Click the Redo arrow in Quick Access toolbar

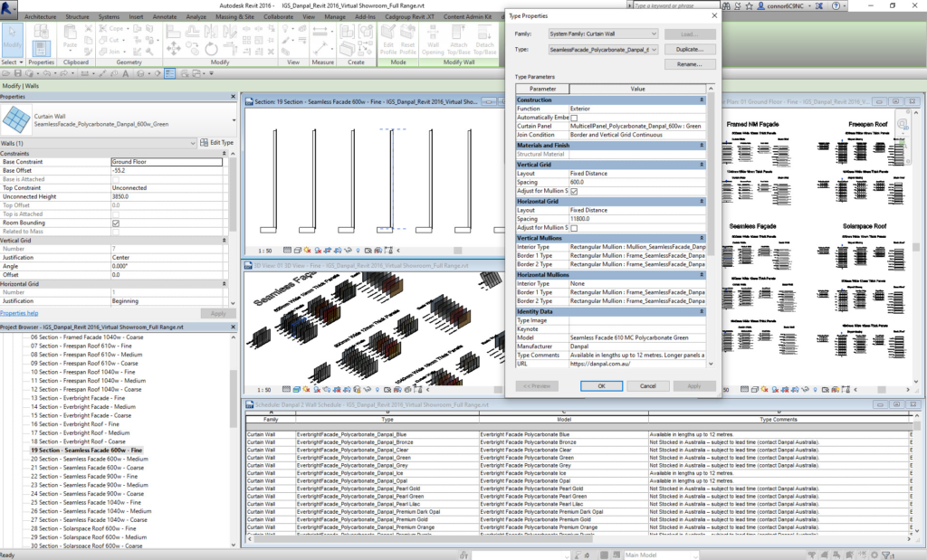(x=62, y=74)
